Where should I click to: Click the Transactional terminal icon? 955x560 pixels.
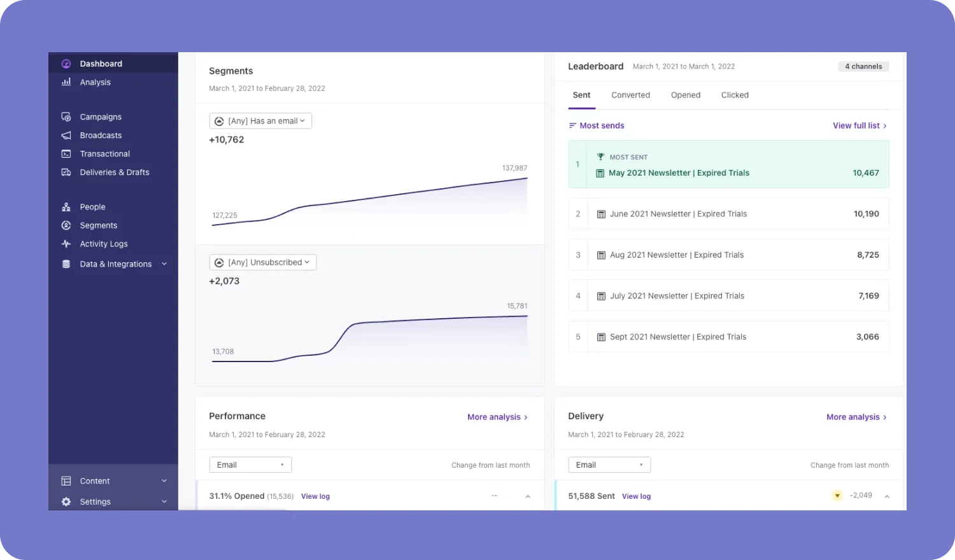click(66, 153)
